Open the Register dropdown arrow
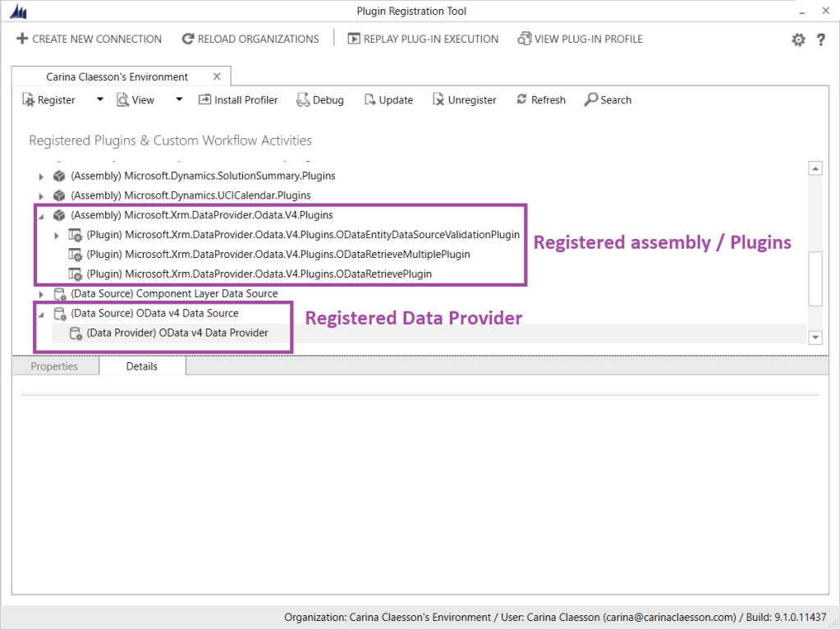Image resolution: width=840 pixels, height=630 pixels. click(99, 100)
